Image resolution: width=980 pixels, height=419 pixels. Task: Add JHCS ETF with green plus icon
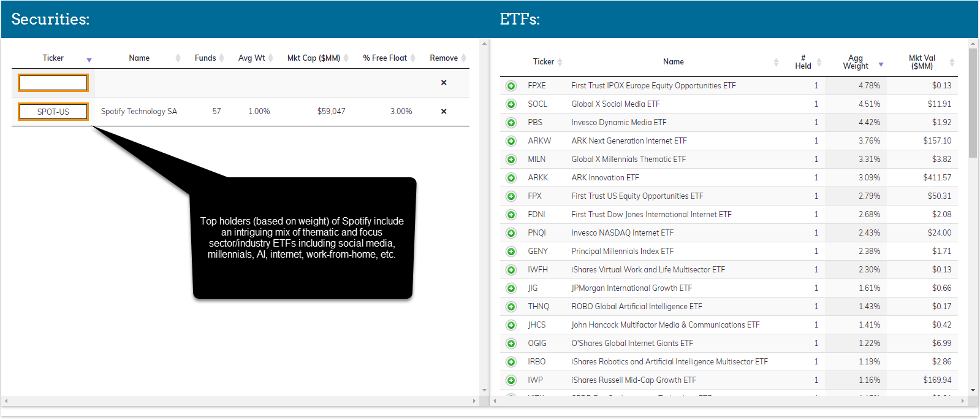tap(511, 325)
